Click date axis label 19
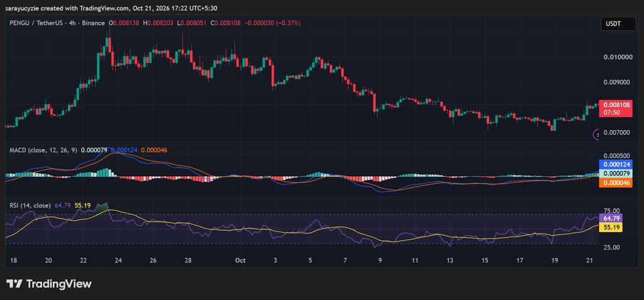This screenshot has height=300, width=644. pos(555,260)
